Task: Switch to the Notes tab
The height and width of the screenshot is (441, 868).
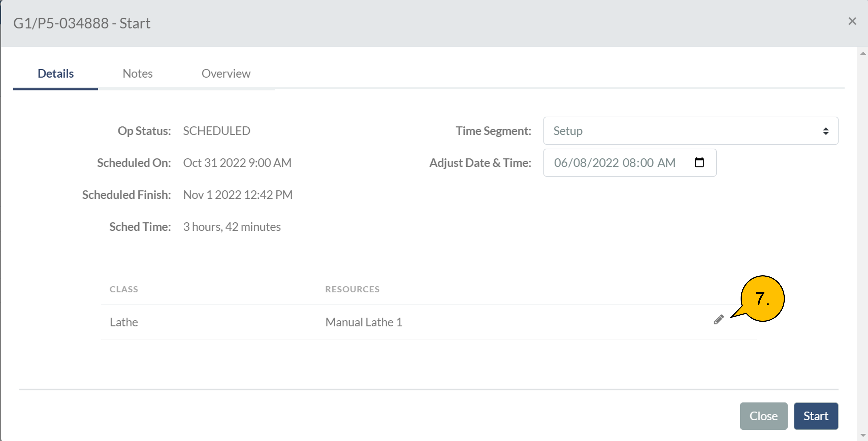Action: (x=137, y=73)
